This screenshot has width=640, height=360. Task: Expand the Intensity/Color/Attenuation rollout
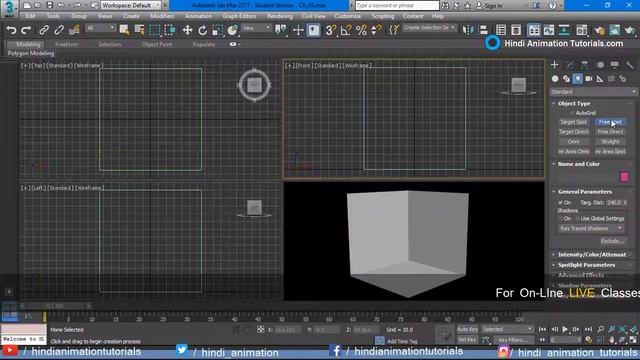(x=591, y=255)
